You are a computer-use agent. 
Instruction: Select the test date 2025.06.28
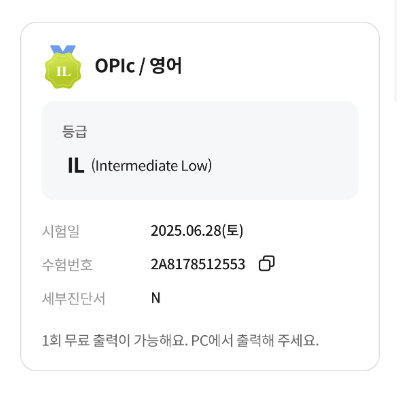(186, 231)
